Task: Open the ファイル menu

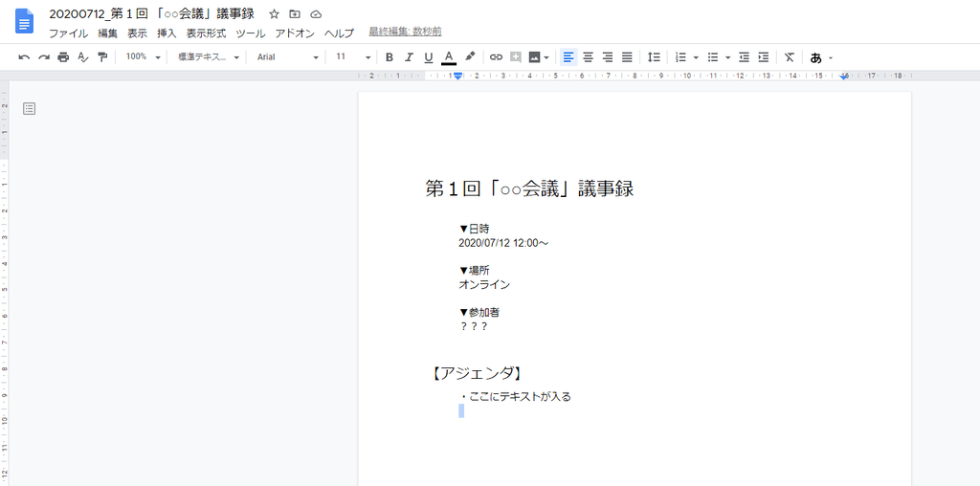Action: pos(68,33)
